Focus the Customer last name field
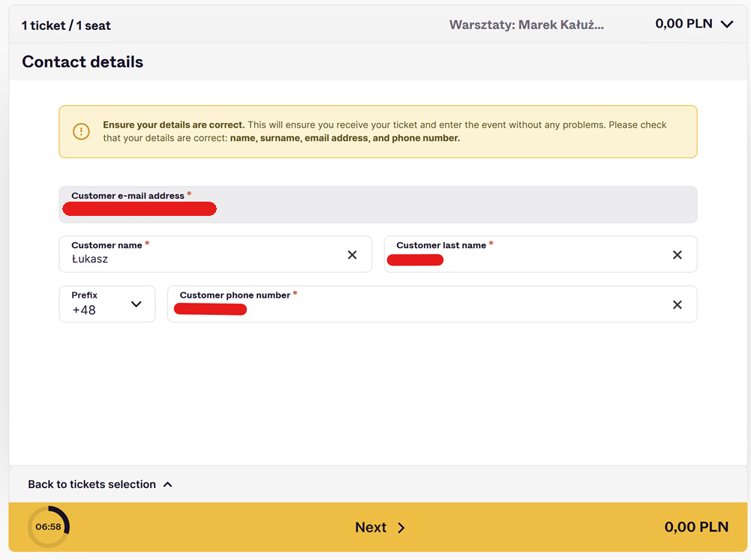This screenshot has width=751, height=560. pos(540,254)
